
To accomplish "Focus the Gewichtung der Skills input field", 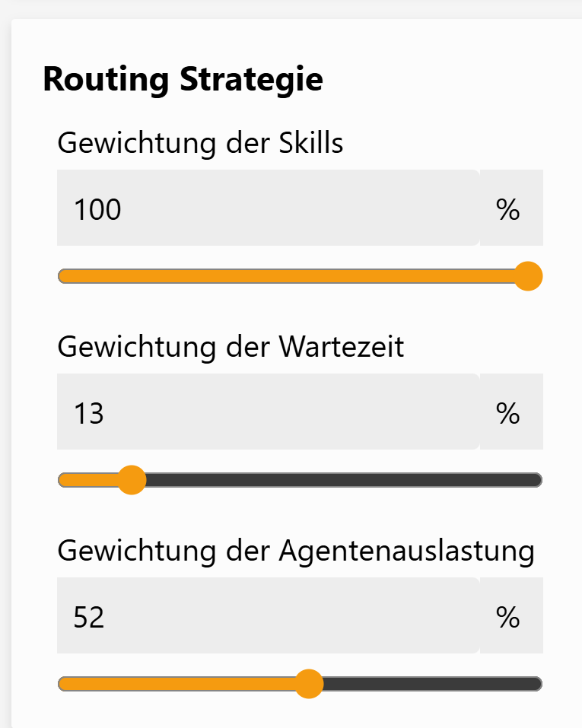I will [266, 208].
